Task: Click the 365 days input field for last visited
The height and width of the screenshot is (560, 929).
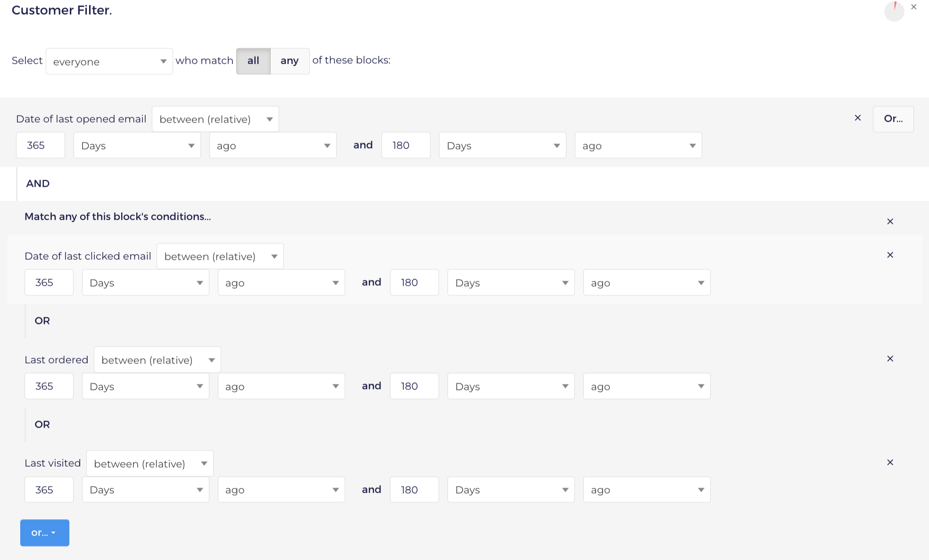Action: click(x=46, y=490)
